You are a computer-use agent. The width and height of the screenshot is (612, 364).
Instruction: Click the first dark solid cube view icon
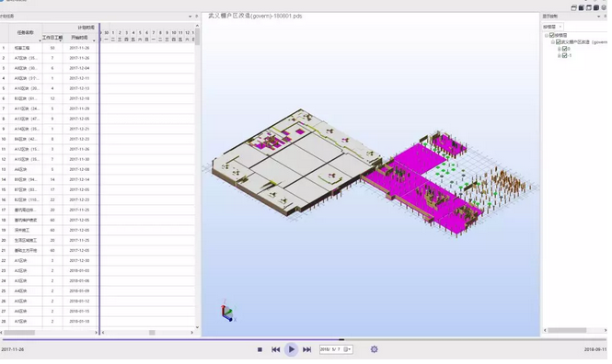click(581, 7)
